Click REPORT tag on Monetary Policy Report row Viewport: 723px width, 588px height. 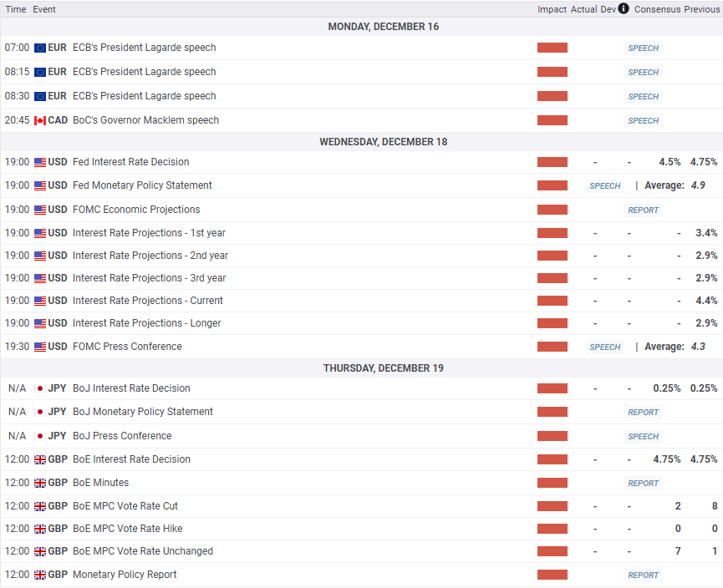coord(644,575)
